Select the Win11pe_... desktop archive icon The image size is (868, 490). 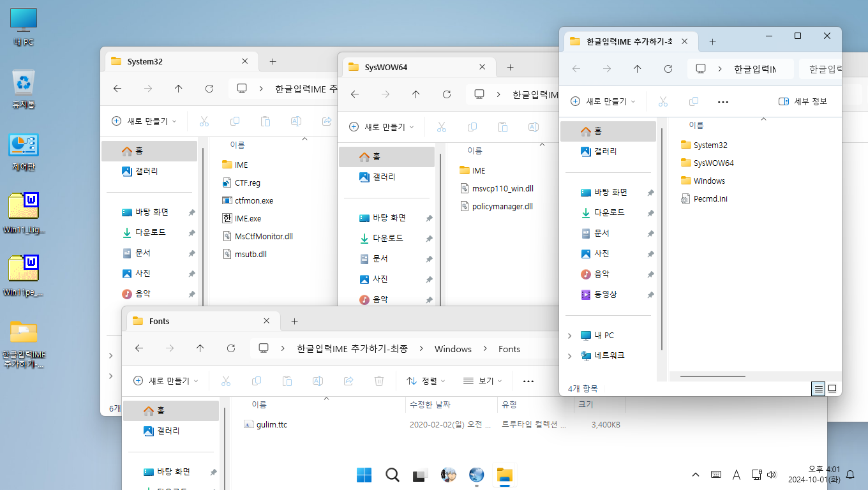(x=24, y=276)
